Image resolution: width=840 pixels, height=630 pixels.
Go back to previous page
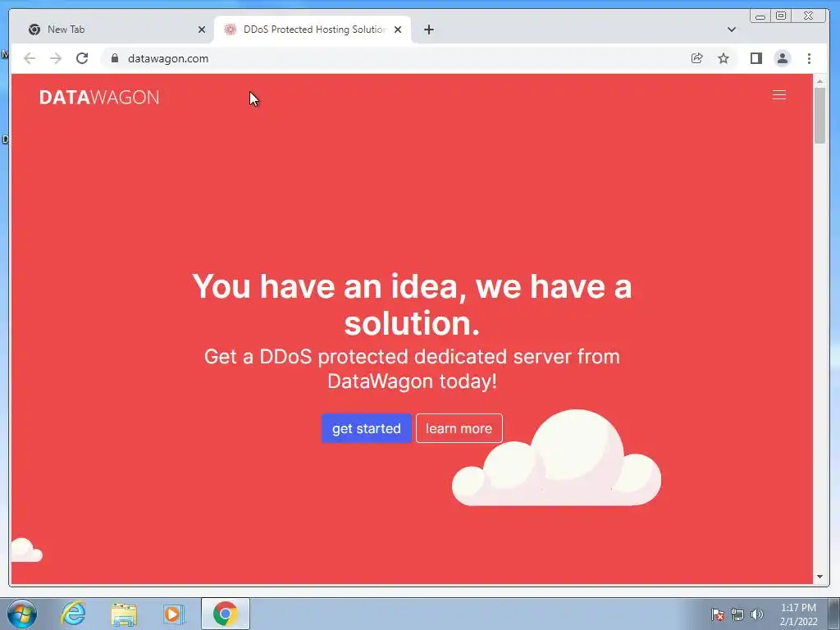30,58
